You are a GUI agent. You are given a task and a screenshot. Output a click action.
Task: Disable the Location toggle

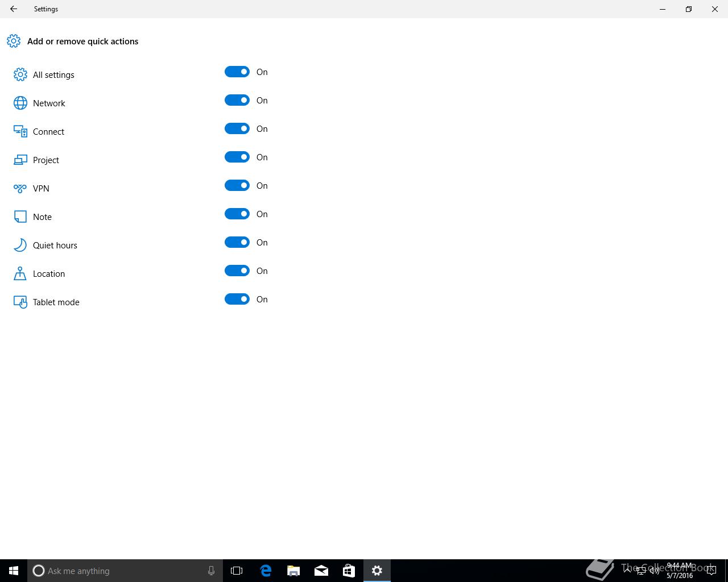click(237, 271)
